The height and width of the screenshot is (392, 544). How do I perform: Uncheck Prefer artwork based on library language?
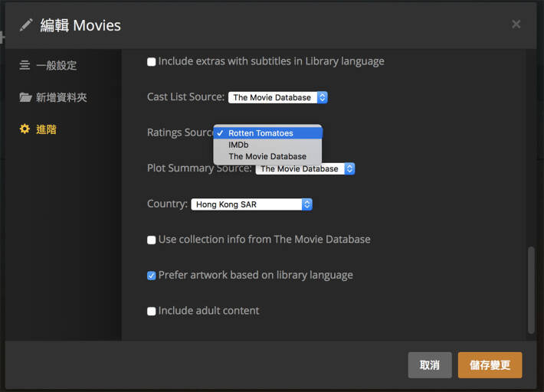click(x=151, y=276)
